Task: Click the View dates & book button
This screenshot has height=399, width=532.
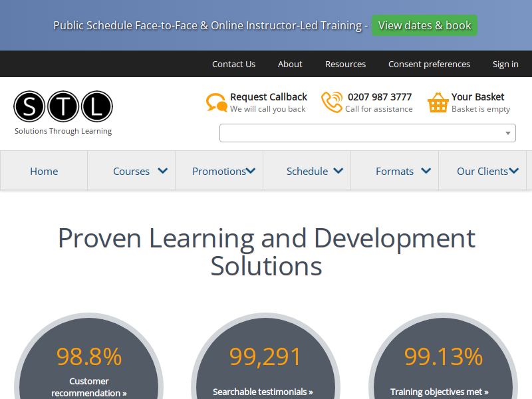Action: [x=424, y=25]
